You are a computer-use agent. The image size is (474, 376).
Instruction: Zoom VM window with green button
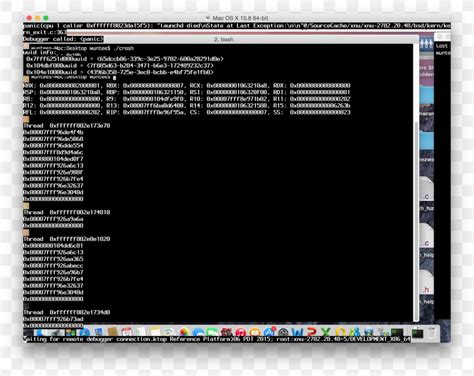tap(46, 18)
